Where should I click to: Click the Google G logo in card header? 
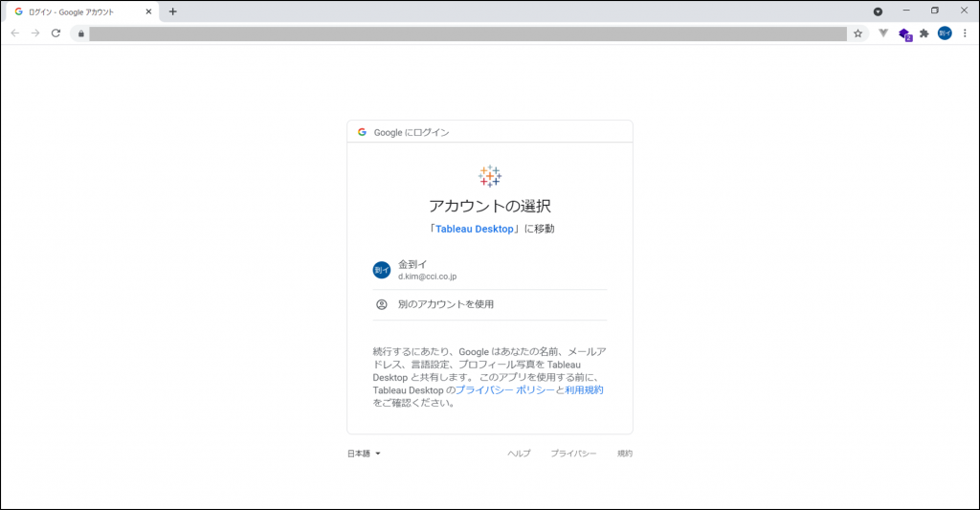tap(362, 132)
